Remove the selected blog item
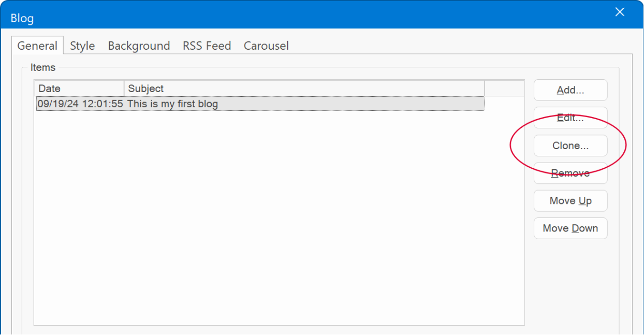Image resolution: width=644 pixels, height=335 pixels. coord(570,173)
